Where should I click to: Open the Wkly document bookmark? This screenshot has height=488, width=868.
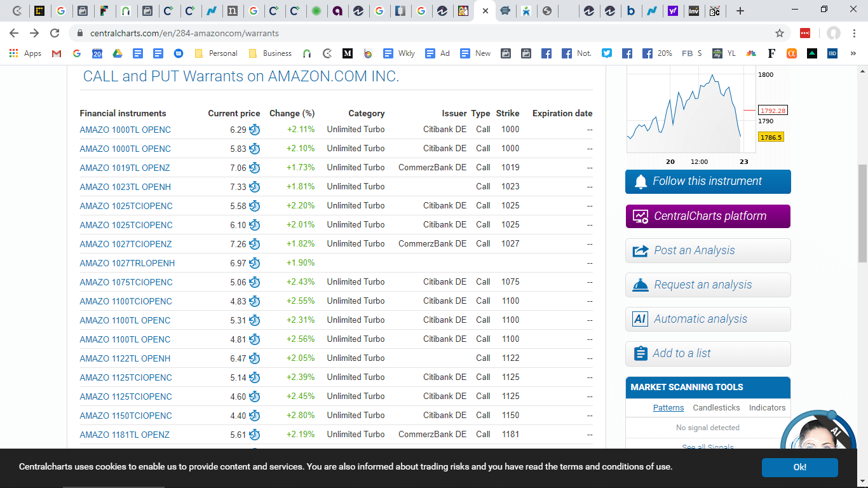tap(400, 53)
